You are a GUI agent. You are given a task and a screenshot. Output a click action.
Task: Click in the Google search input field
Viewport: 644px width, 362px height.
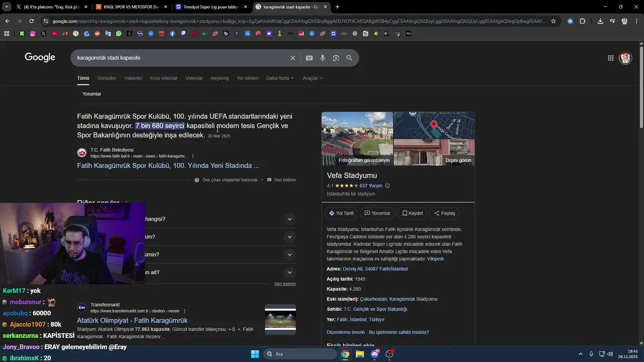pos(181,58)
